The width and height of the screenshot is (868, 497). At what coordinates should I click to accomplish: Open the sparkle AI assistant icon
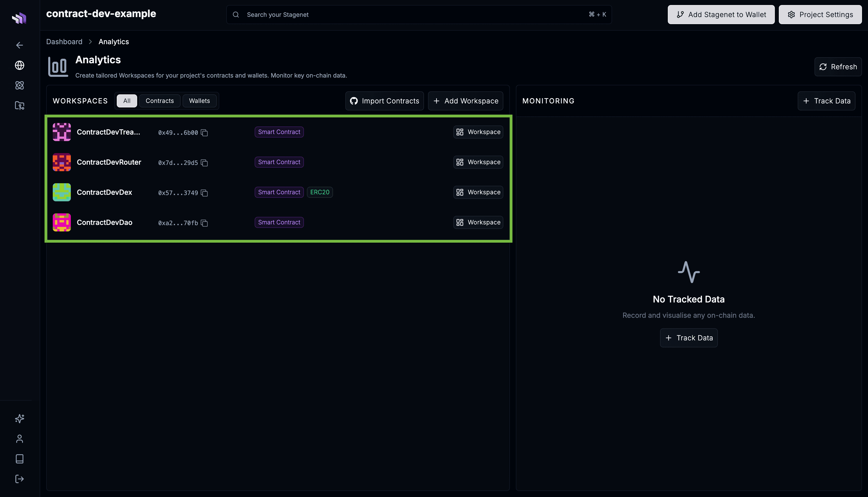click(19, 418)
